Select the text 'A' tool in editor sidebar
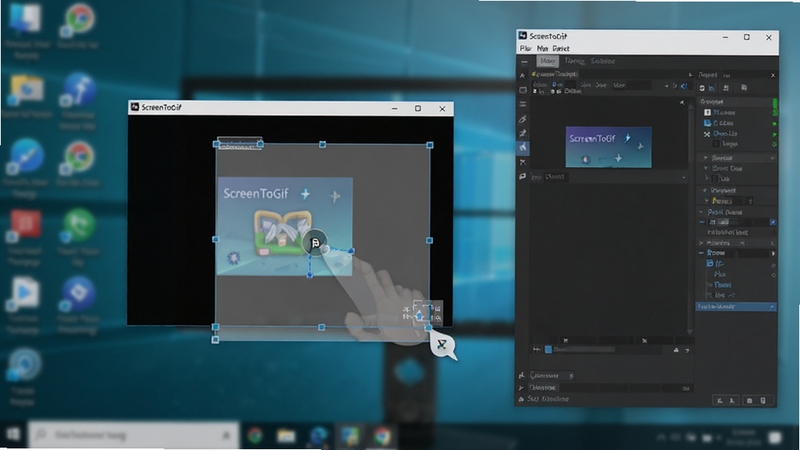 [522, 76]
